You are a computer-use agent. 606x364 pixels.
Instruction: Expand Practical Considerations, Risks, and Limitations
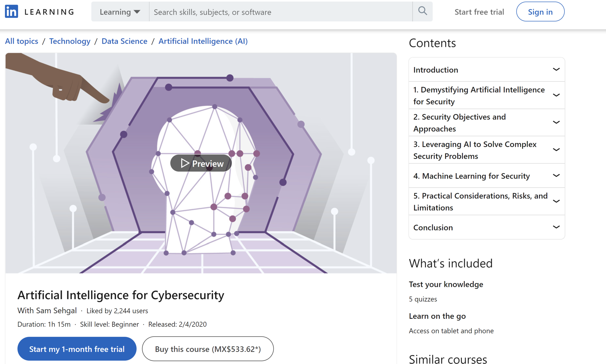click(556, 201)
